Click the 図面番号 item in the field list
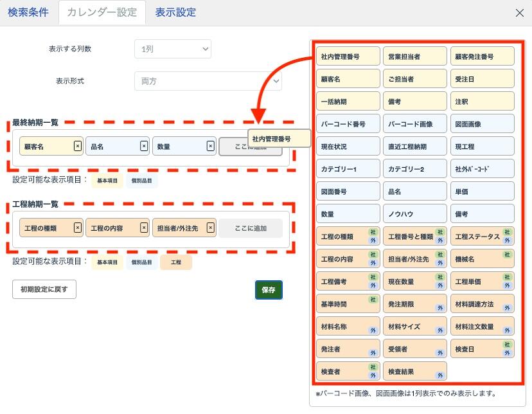 pyautogui.click(x=348, y=191)
